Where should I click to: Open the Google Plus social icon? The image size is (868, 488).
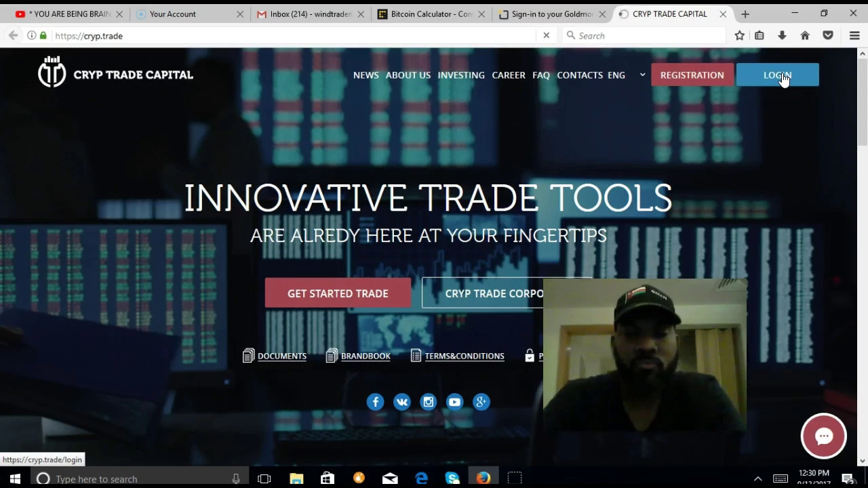[481, 402]
